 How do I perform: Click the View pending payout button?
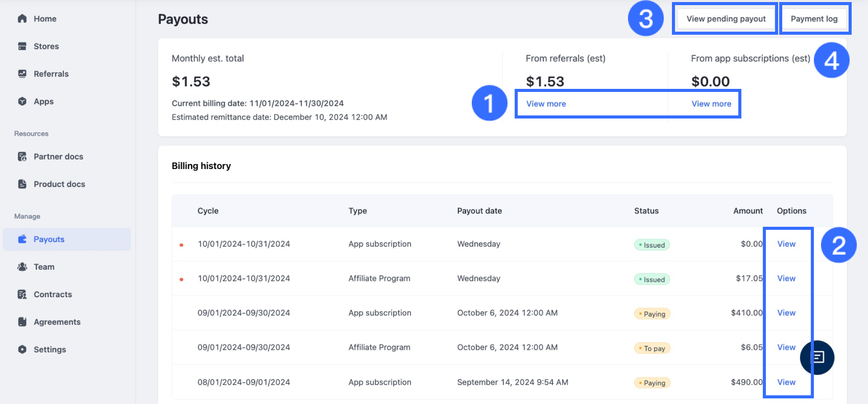(726, 19)
